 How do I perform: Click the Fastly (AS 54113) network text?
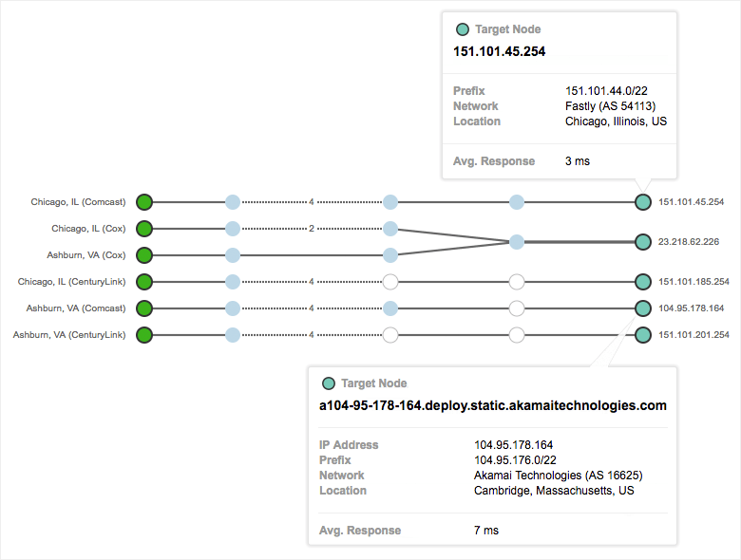tap(610, 106)
